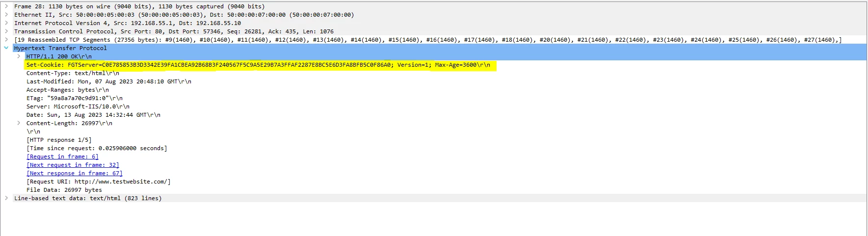Viewport: 868px width, 236px height.
Task: Expand the Ethernet II layer
Action: [6, 15]
